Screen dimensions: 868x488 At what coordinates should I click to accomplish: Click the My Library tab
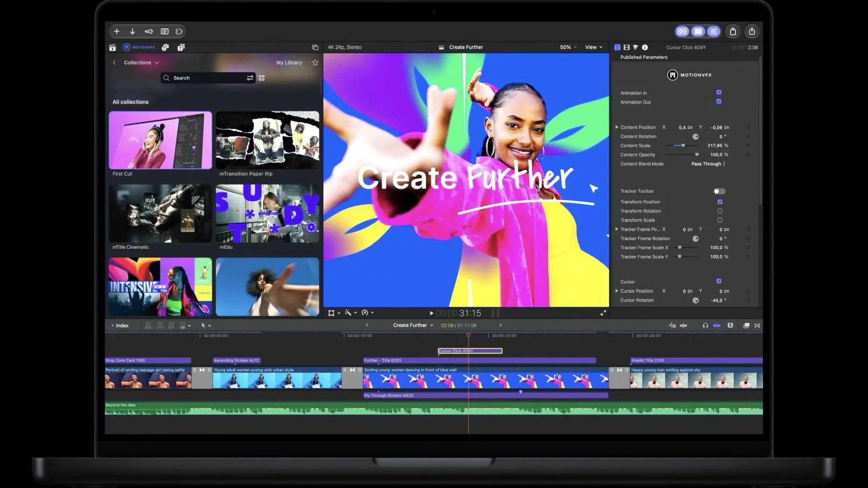pyautogui.click(x=289, y=63)
